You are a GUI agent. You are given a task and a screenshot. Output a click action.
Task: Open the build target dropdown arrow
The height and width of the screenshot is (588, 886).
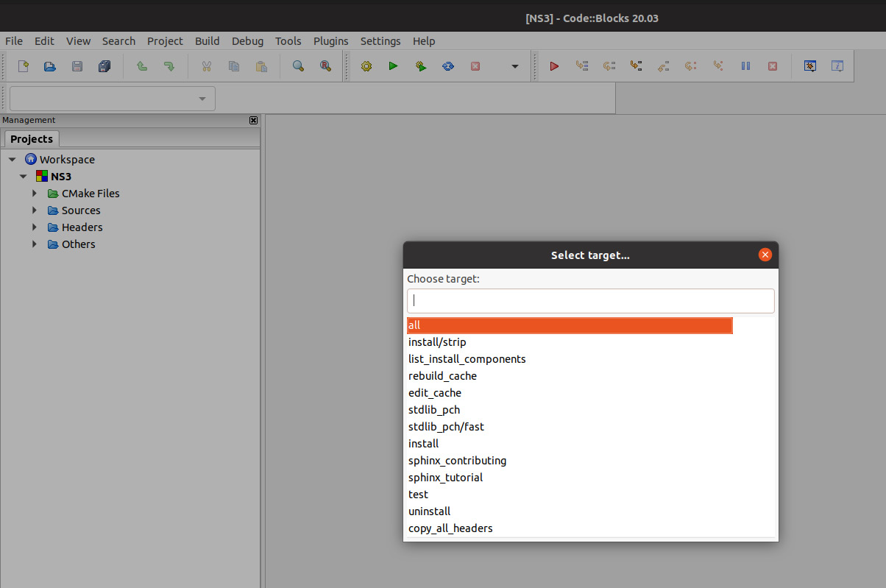point(515,66)
